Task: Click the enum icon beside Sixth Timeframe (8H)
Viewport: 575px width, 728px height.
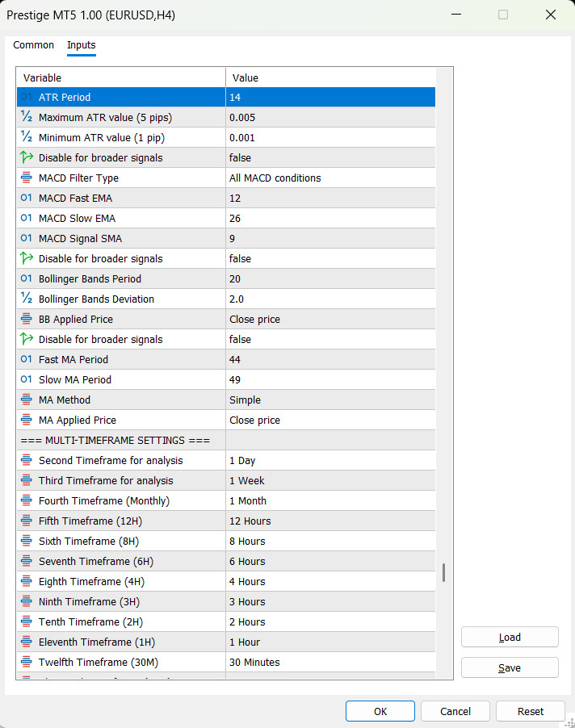Action: [27, 541]
